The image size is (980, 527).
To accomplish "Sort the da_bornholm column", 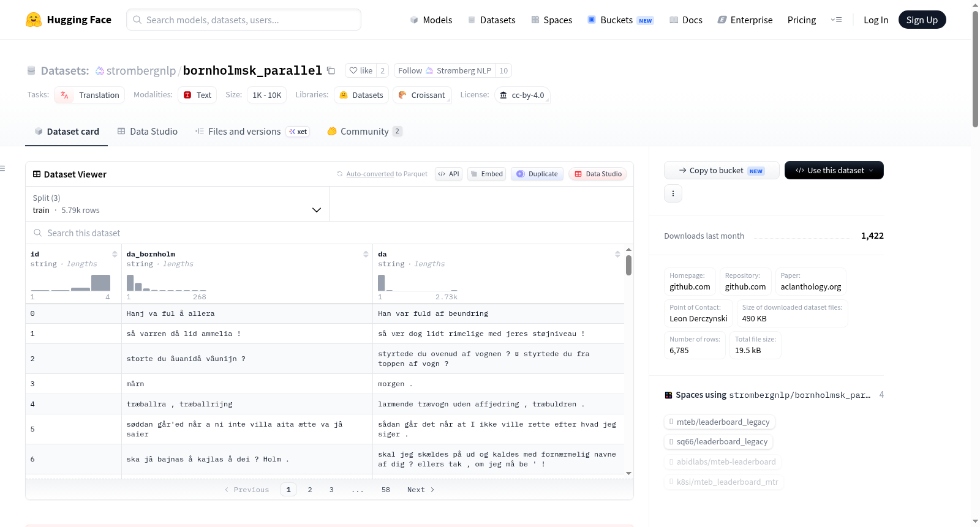I will point(366,254).
